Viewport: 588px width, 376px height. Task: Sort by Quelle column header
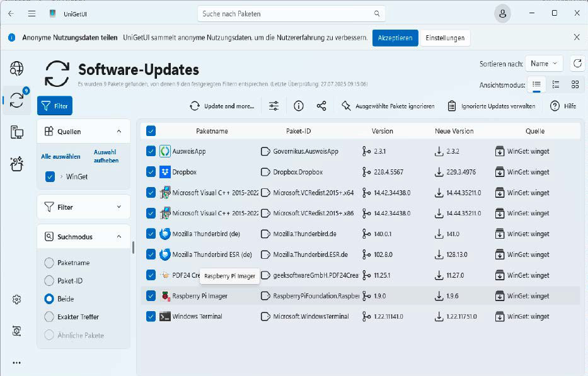(535, 131)
